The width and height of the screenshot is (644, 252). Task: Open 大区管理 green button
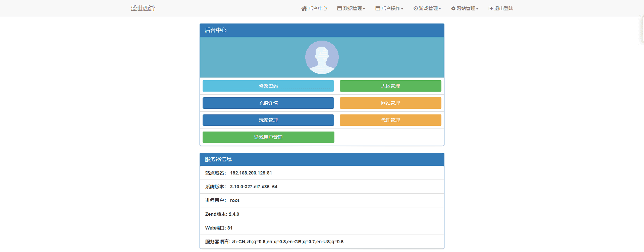[390, 86]
